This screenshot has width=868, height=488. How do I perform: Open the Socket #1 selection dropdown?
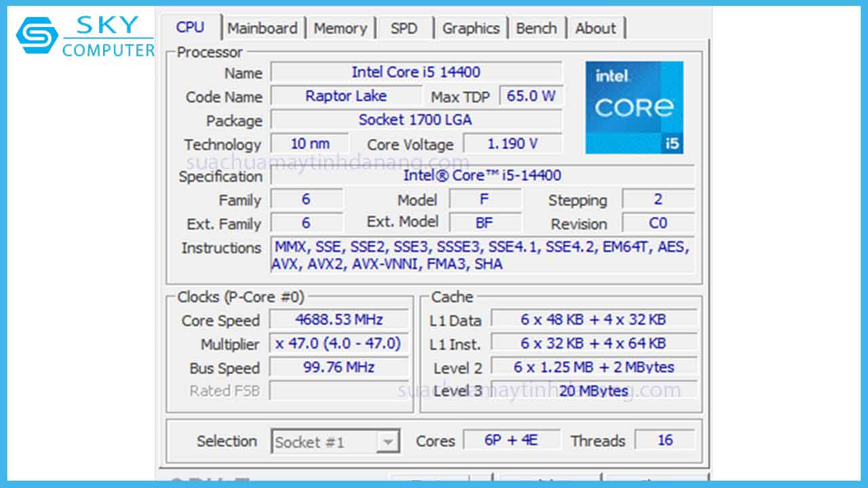tap(389, 441)
